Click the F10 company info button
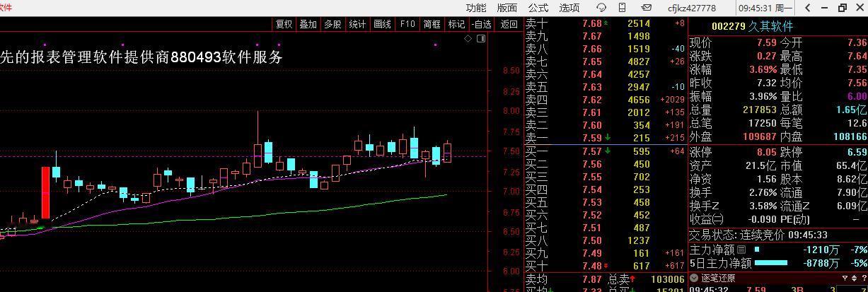This screenshot has width=868, height=292. coord(407,24)
